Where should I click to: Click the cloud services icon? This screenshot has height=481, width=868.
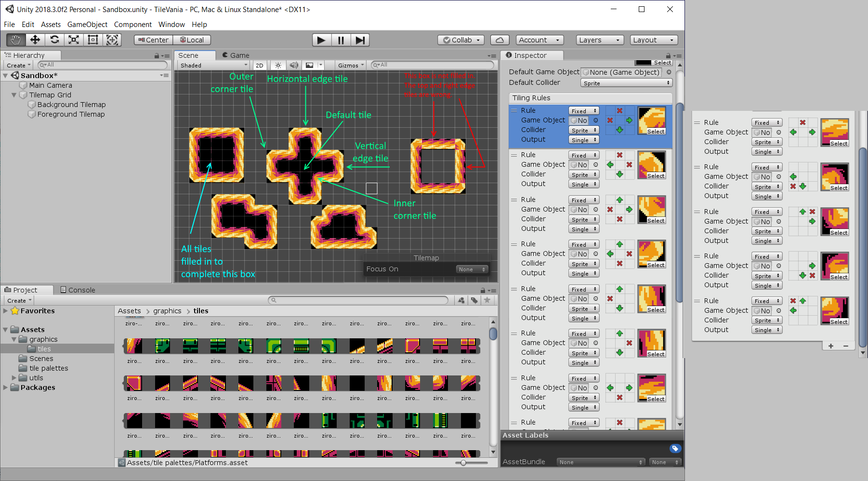(500, 40)
